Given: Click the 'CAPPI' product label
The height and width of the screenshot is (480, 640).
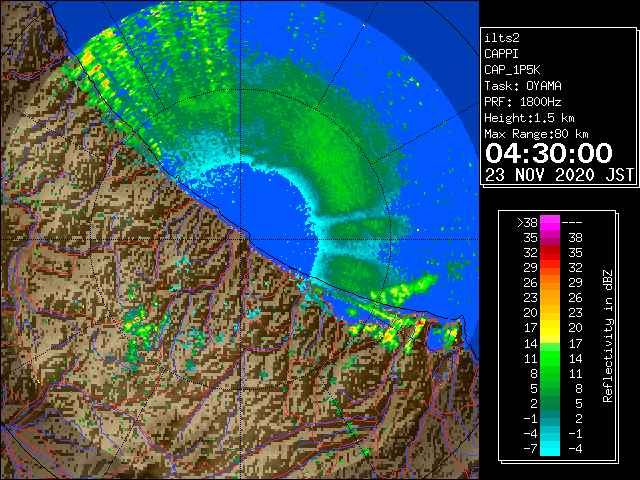Looking at the screenshot, I should (x=501, y=54).
